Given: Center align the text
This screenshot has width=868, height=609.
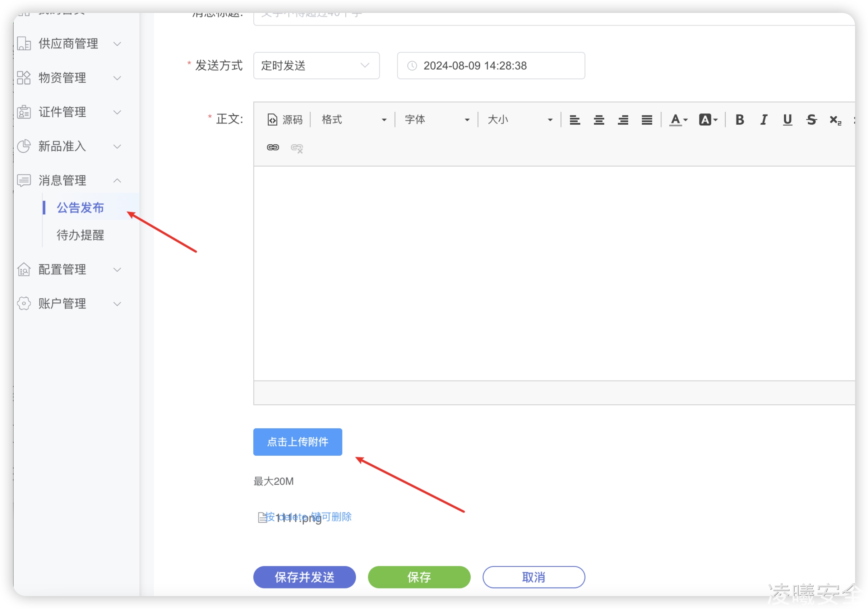Looking at the screenshot, I should click(x=599, y=120).
